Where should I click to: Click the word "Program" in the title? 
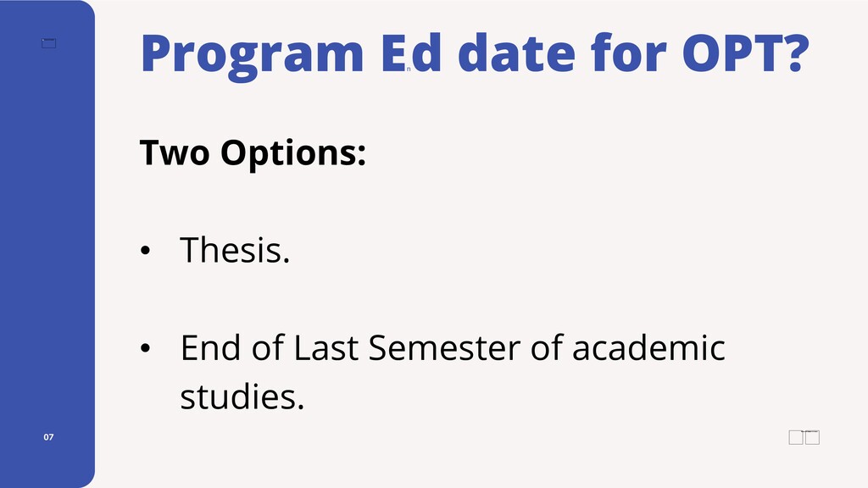coord(252,54)
